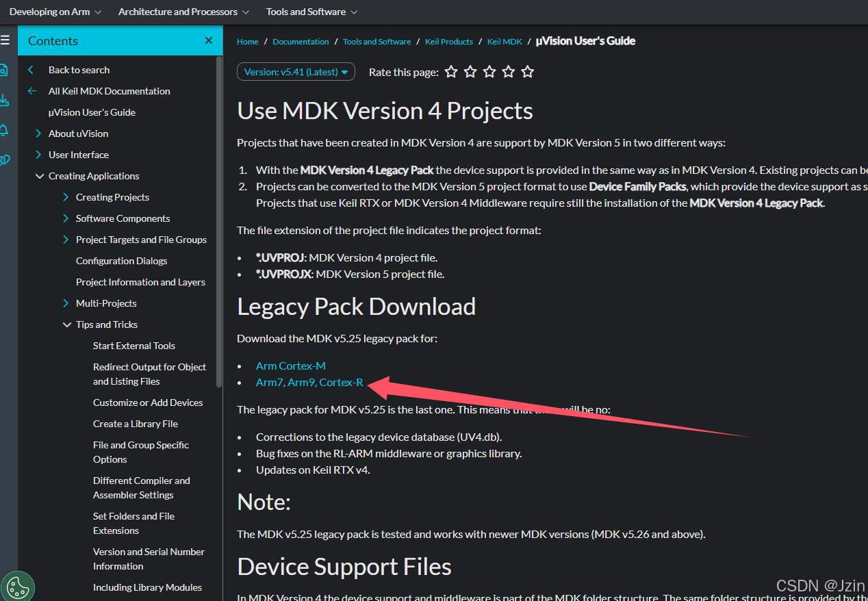Expand the Software Components chevron
Viewport: 868px width, 601px height.
coord(66,218)
